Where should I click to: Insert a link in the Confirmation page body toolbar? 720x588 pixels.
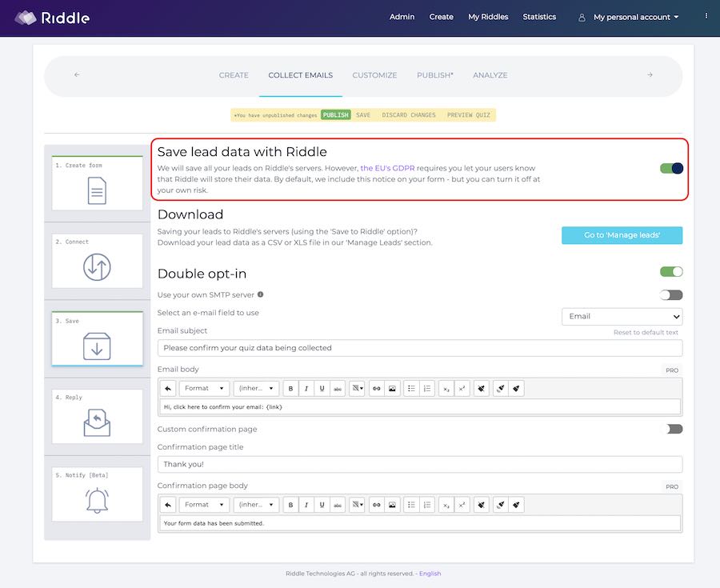pos(377,505)
